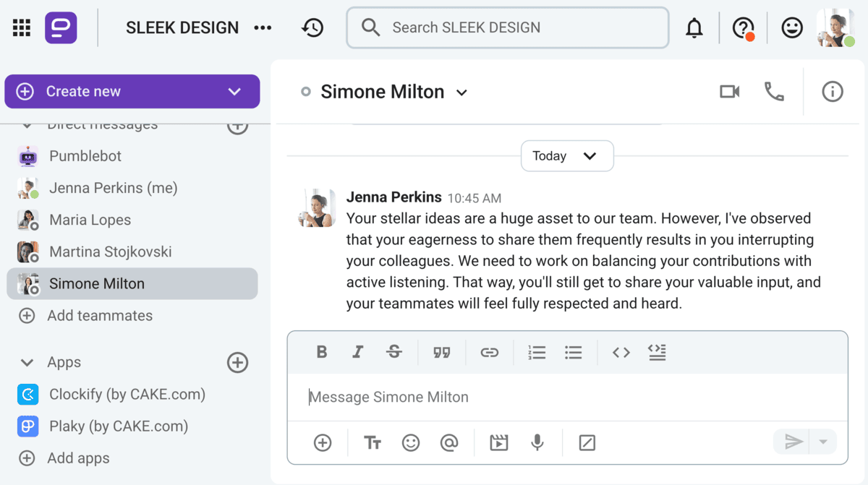This screenshot has height=485, width=868.
Task: Record a voice message with microphone
Action: 537,442
